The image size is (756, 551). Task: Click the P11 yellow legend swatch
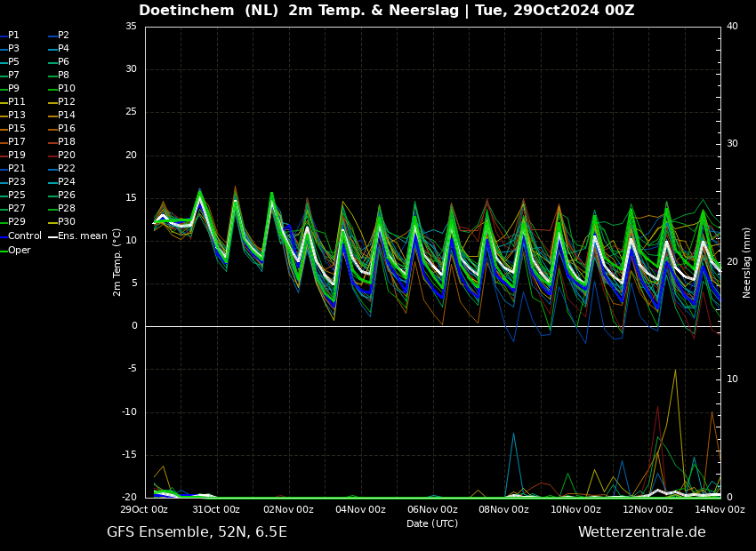click(4, 102)
